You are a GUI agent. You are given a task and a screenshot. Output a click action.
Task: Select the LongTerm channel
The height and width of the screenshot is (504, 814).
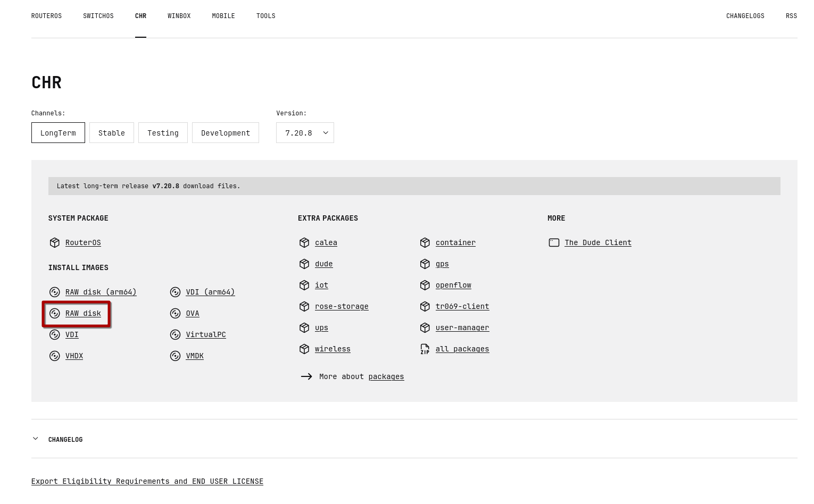click(x=58, y=133)
